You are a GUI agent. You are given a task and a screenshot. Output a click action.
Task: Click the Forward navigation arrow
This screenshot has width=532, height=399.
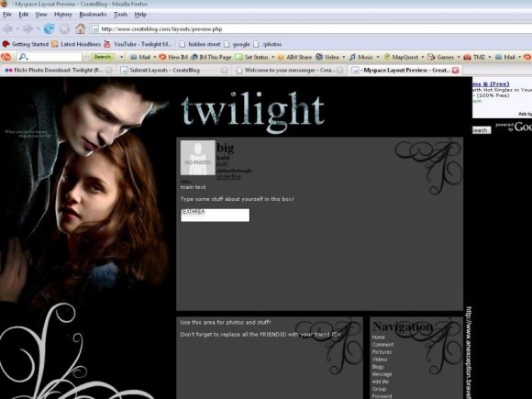pyautogui.click(x=28, y=28)
